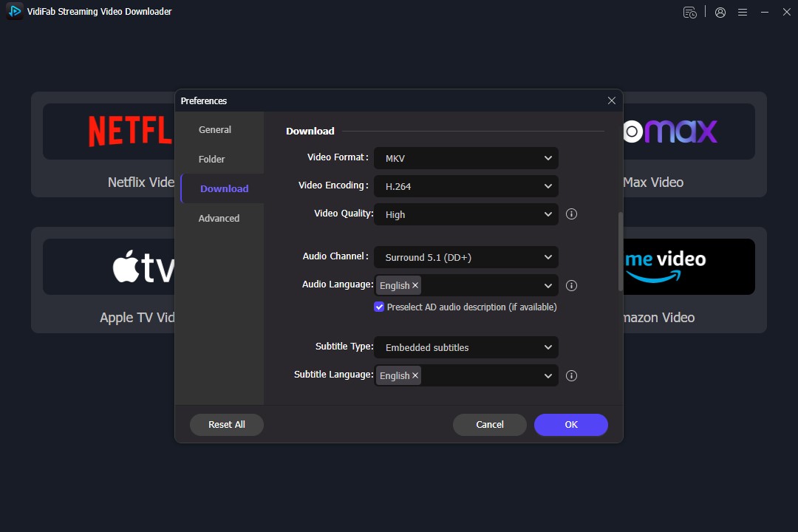Switch to the Advanced tab
798x532 pixels.
[219, 218]
